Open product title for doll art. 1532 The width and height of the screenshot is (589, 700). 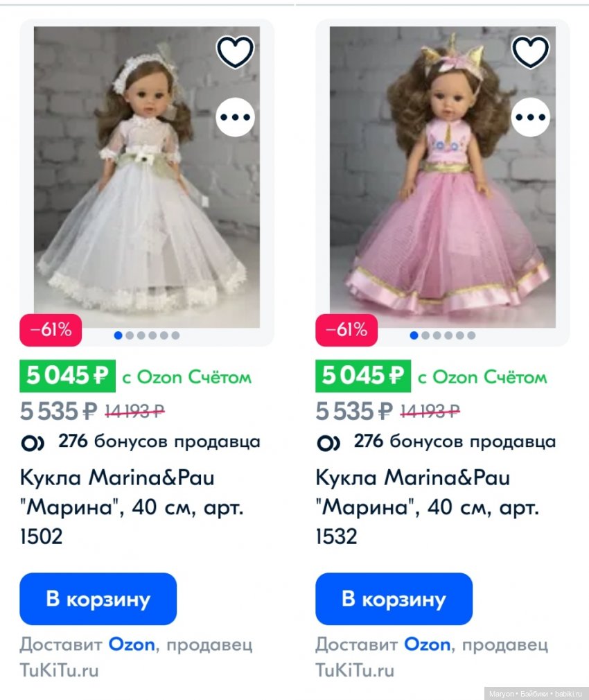coord(427,507)
